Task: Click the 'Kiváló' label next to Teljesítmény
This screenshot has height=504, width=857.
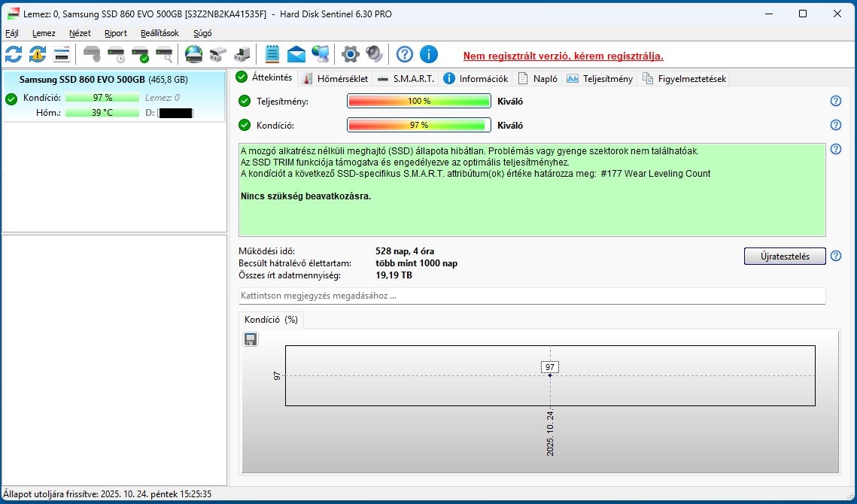Action: coord(510,101)
